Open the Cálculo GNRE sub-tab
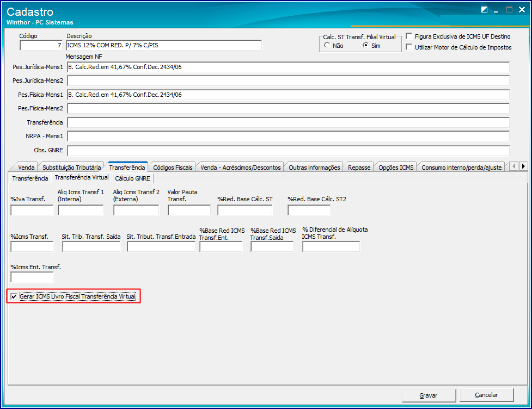This screenshot has width=532, height=409. coord(132,178)
